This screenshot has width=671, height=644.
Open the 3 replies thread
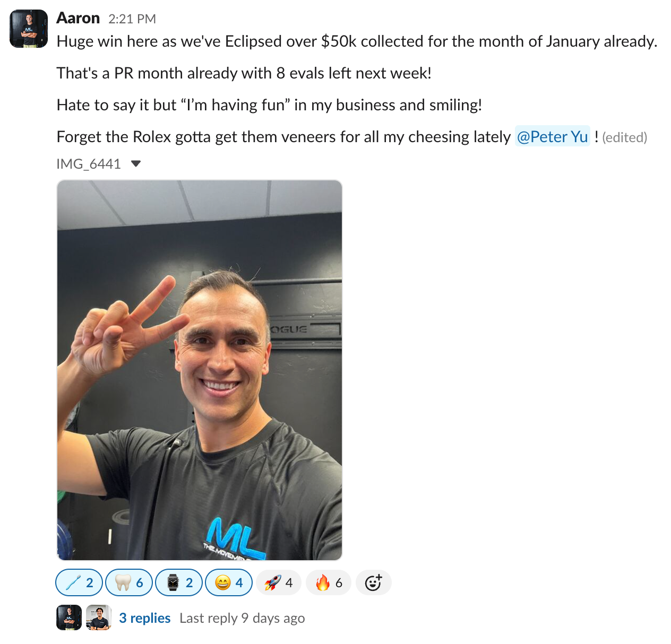[145, 618]
